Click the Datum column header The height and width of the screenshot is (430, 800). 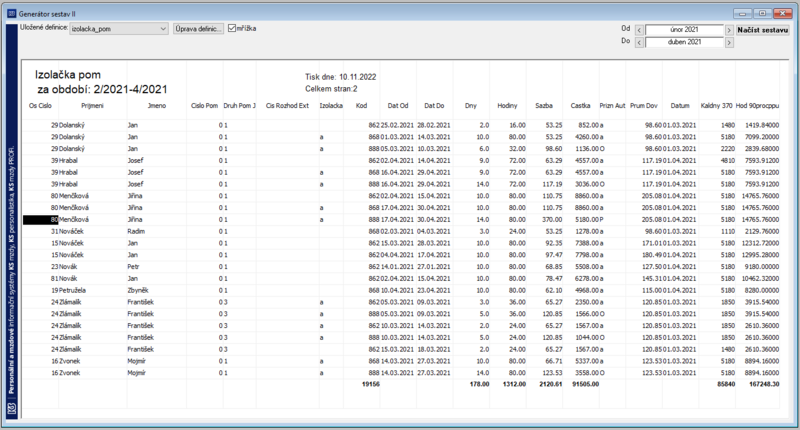680,106
